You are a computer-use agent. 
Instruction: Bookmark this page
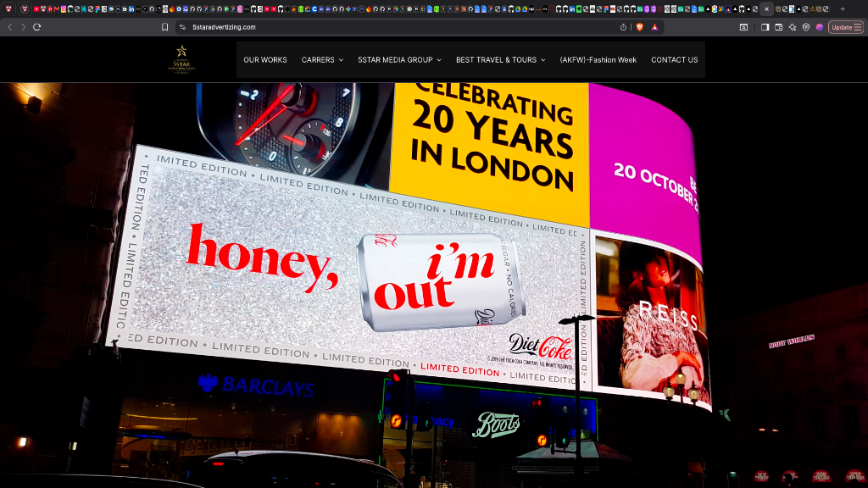point(165,27)
